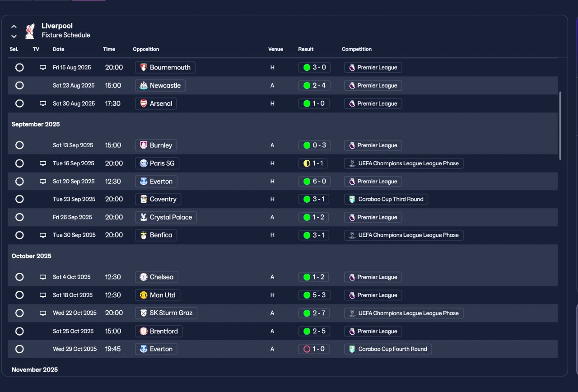Open the 6 - 0 result against Everton
This screenshot has height=392, width=578.
pyautogui.click(x=314, y=182)
